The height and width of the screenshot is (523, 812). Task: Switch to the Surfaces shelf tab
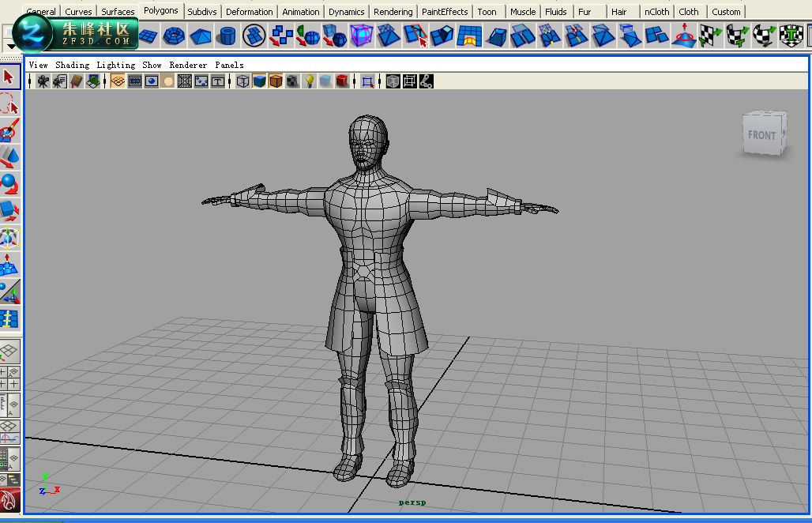[x=118, y=11]
